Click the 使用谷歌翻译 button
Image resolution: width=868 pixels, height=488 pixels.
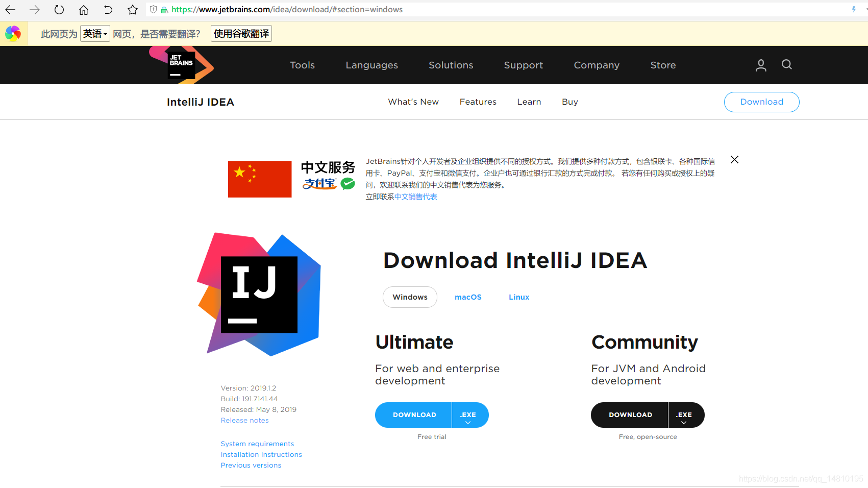click(241, 34)
